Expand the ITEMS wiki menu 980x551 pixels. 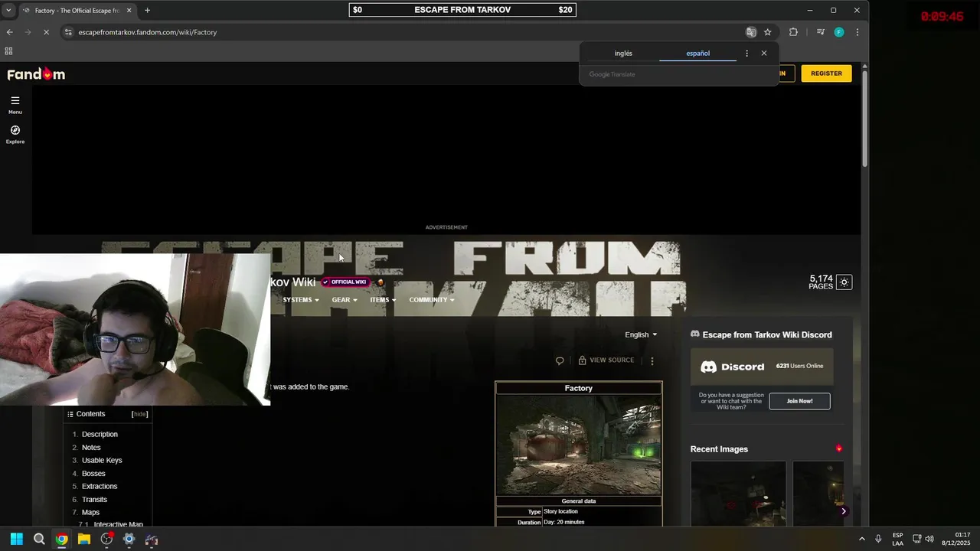click(383, 300)
